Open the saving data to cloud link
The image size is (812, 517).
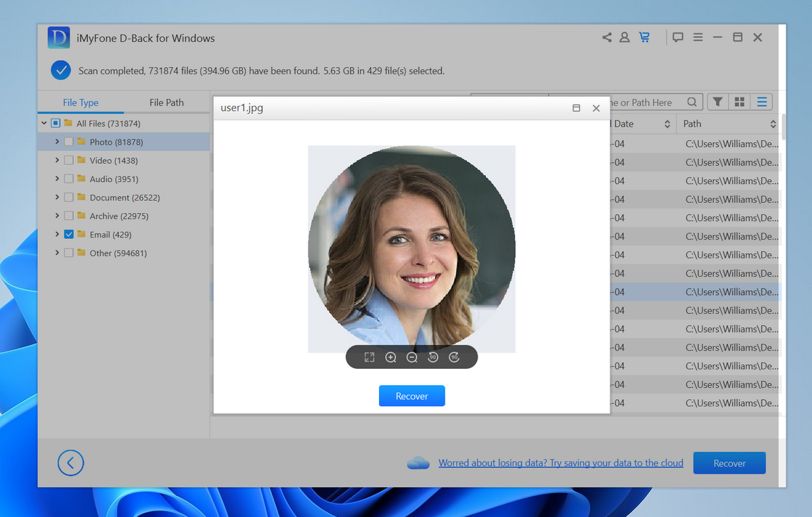click(x=561, y=463)
